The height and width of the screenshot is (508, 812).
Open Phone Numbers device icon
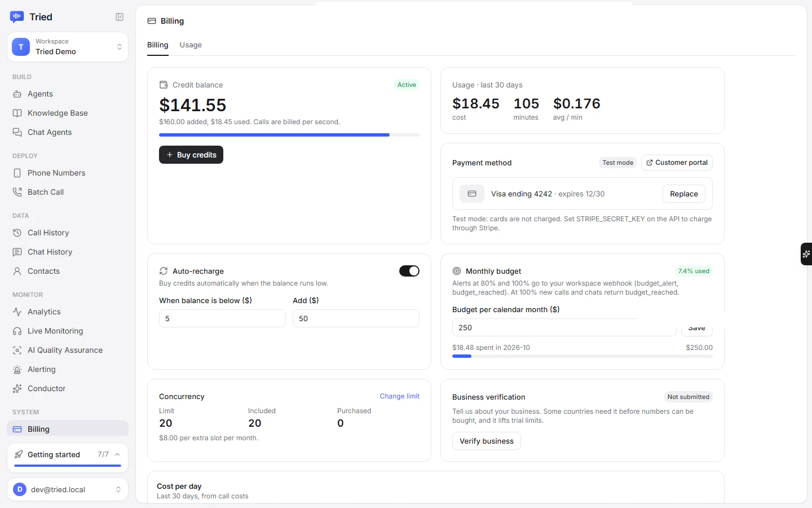coord(17,173)
